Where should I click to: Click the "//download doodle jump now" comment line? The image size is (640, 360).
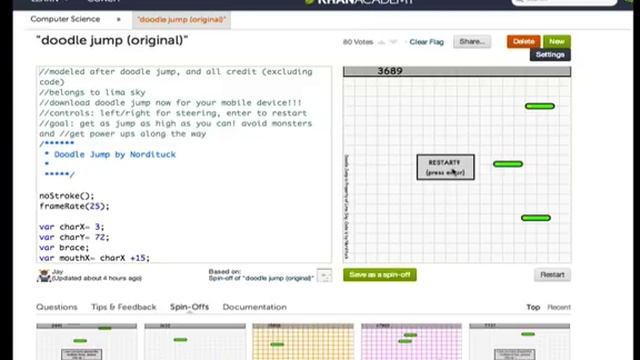171,103
